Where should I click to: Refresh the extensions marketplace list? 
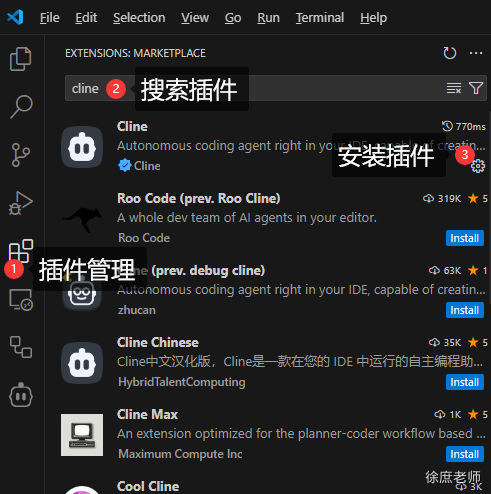(449, 53)
